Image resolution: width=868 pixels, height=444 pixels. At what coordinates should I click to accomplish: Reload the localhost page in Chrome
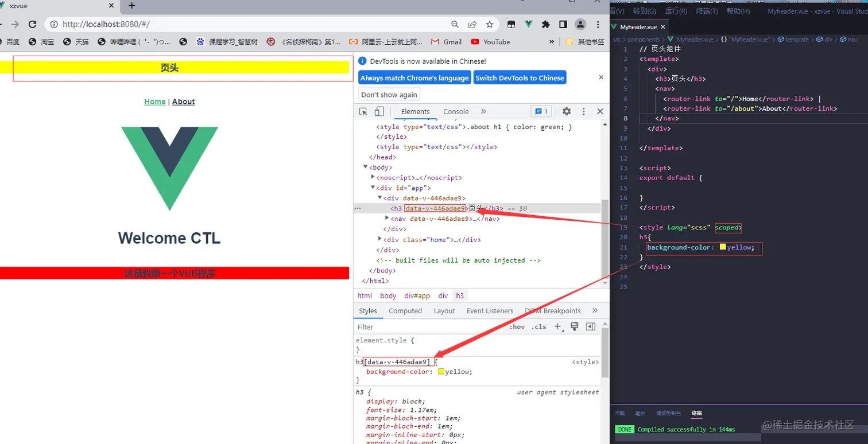click(33, 25)
